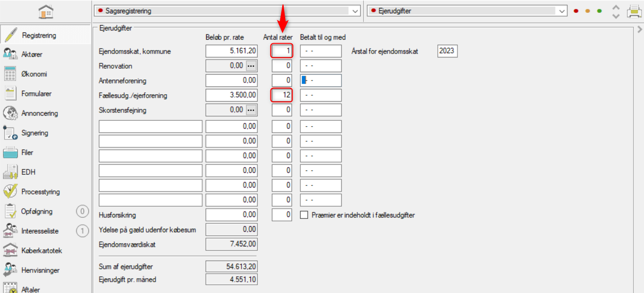Open the Henvisninger icon
Screen dimensions: 644x293
click(10, 270)
